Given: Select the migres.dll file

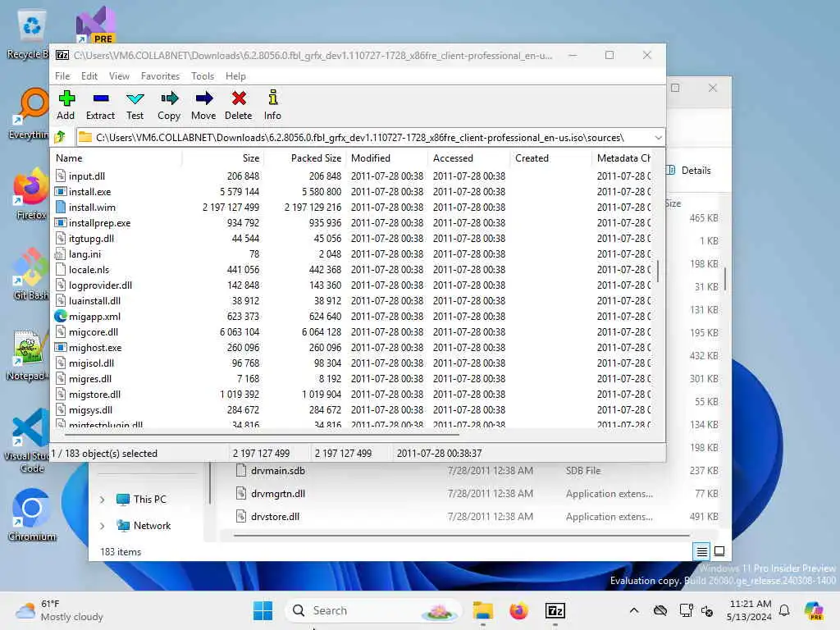Looking at the screenshot, I should click(x=90, y=378).
